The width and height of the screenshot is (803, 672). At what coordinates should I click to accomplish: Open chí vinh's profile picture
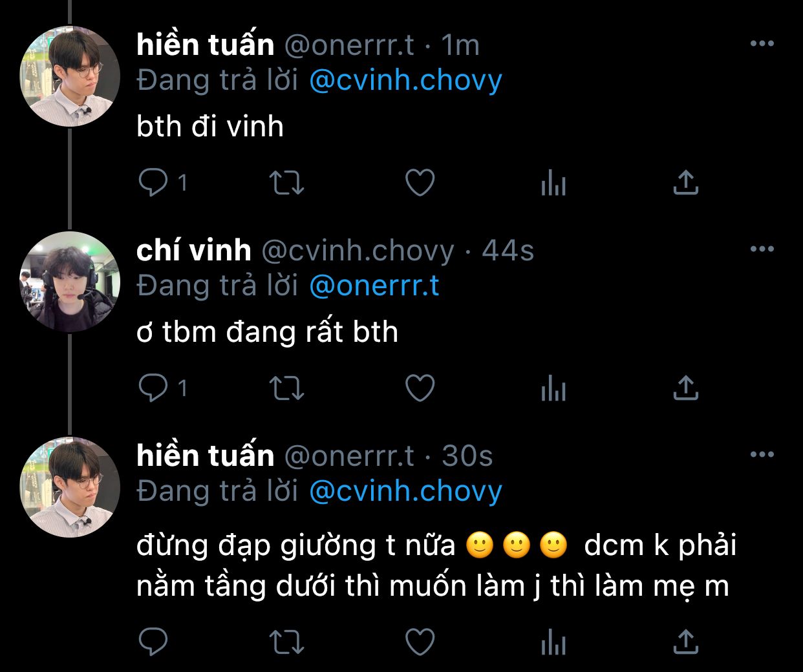(x=70, y=282)
